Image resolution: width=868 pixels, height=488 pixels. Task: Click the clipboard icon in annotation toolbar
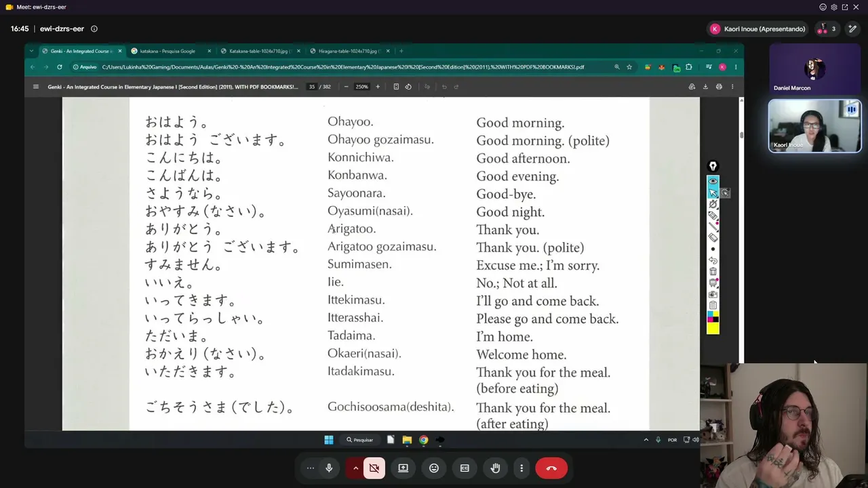713,306
